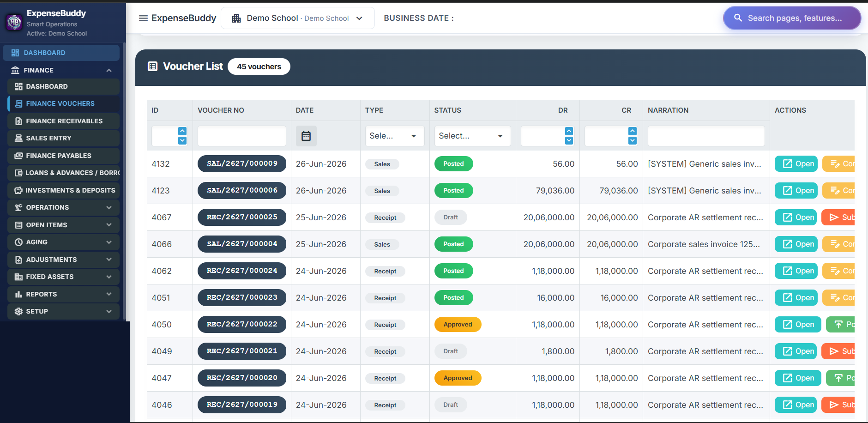868x423 pixels.
Task: Click the Search pages, features box
Action: (x=792, y=18)
